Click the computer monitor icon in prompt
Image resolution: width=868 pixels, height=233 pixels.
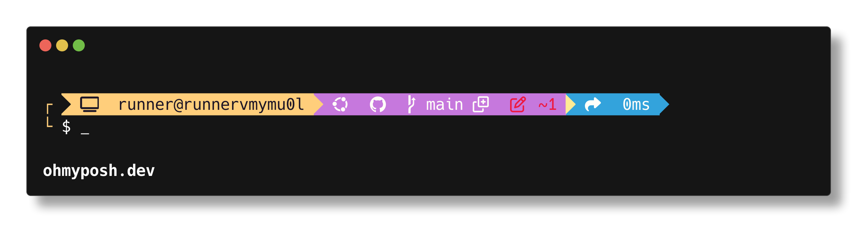(89, 104)
